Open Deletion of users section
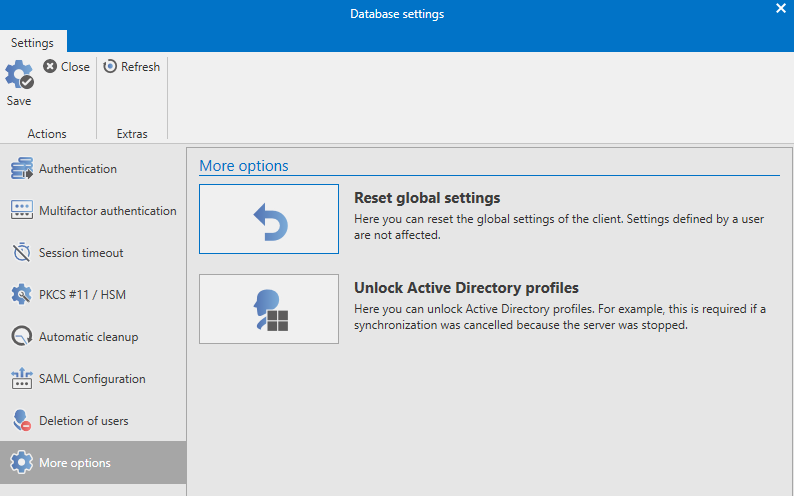The height and width of the screenshot is (496, 794). pos(93,421)
